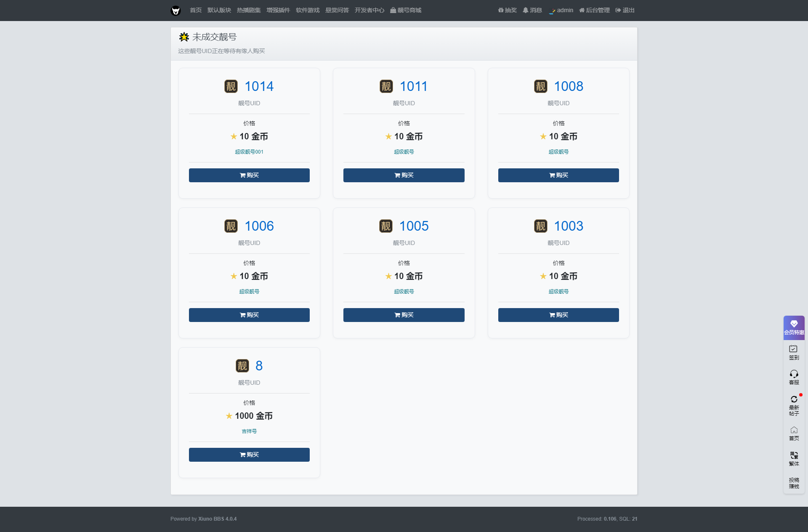Click 退出 to log out
Image resolution: width=808 pixels, height=532 pixels.
click(625, 10)
